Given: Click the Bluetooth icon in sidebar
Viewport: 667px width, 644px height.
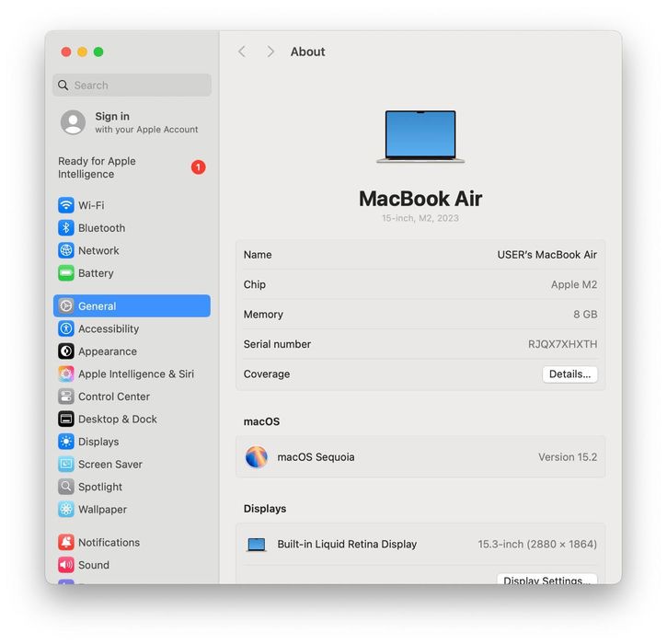Looking at the screenshot, I should (66, 228).
